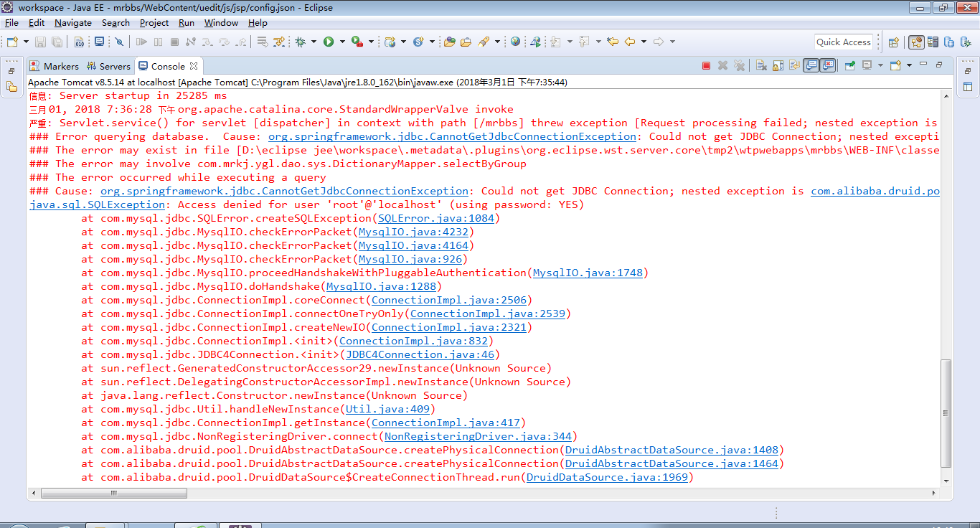Viewport: 980px width, 528px height.
Task: Click the Quick Access search field
Action: click(844, 42)
